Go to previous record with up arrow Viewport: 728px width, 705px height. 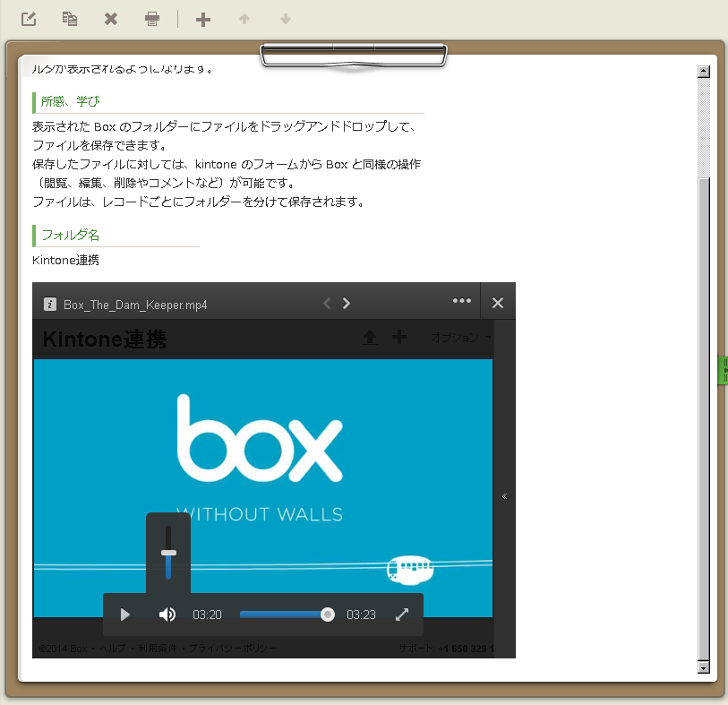[x=244, y=19]
